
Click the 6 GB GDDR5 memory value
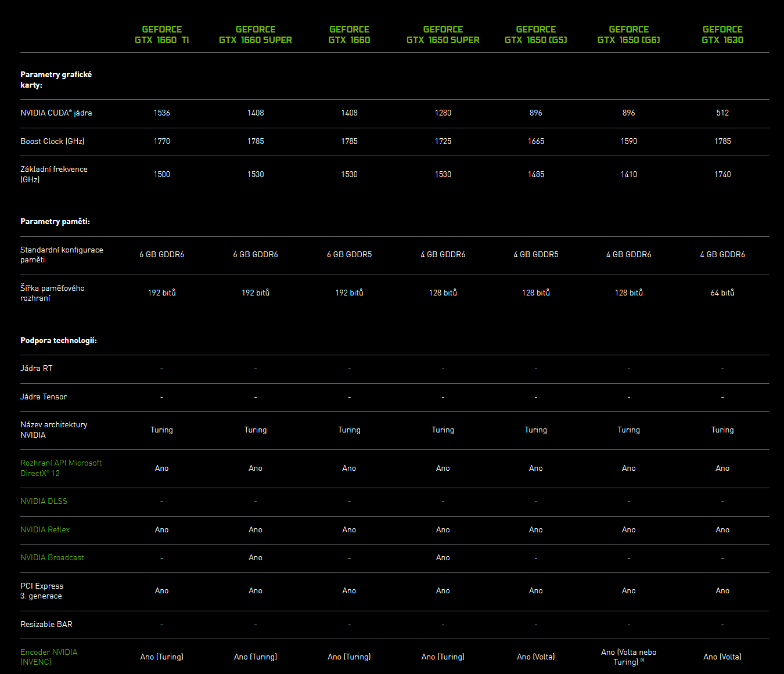[349, 254]
